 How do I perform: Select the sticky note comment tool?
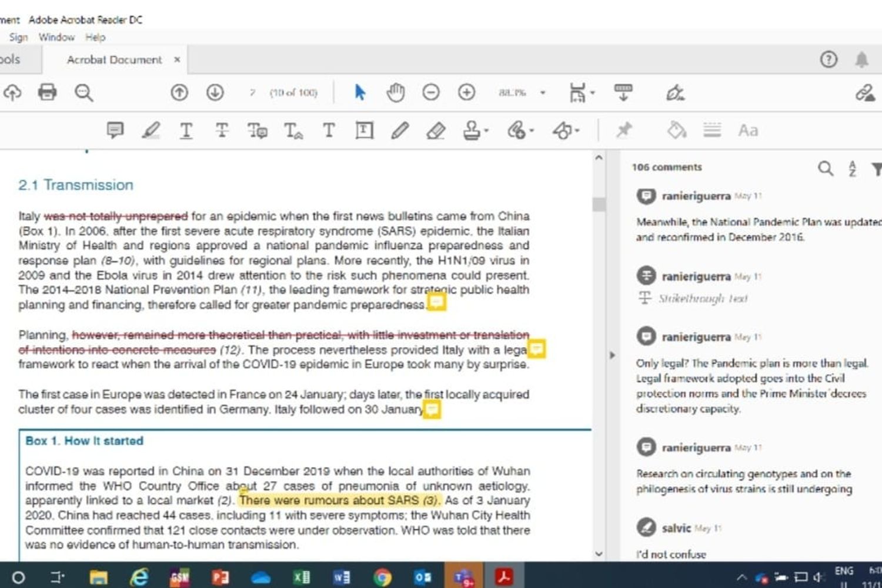[x=115, y=130]
